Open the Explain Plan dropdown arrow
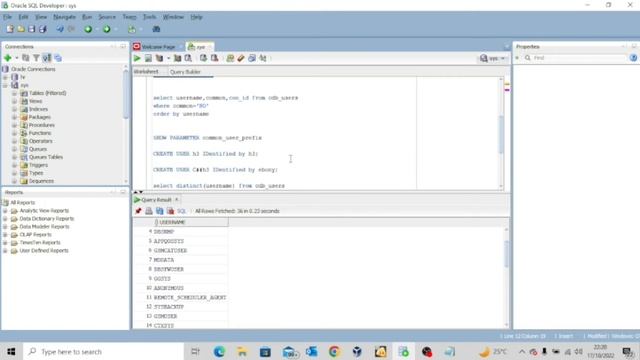The width and height of the screenshot is (640, 360). pyautogui.click(x=168, y=58)
